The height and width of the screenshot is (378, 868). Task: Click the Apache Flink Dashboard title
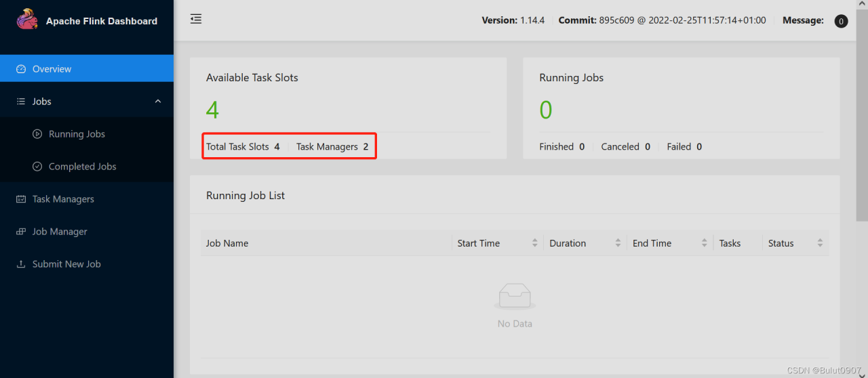[x=102, y=21]
